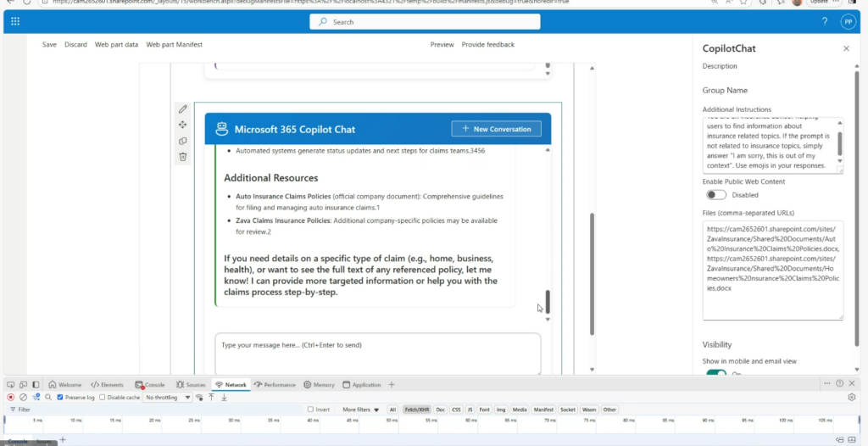Open the PP account profile avatar
The width and height of the screenshot is (868, 446).
[x=848, y=21]
